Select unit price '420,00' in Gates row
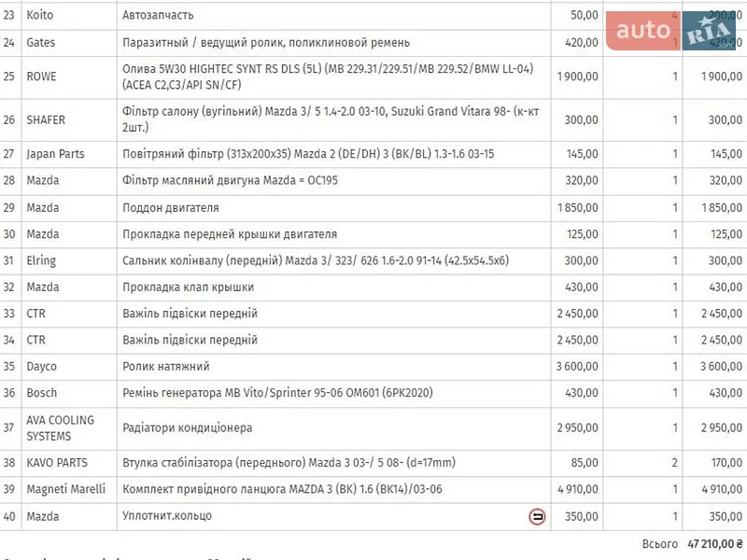 (x=582, y=42)
